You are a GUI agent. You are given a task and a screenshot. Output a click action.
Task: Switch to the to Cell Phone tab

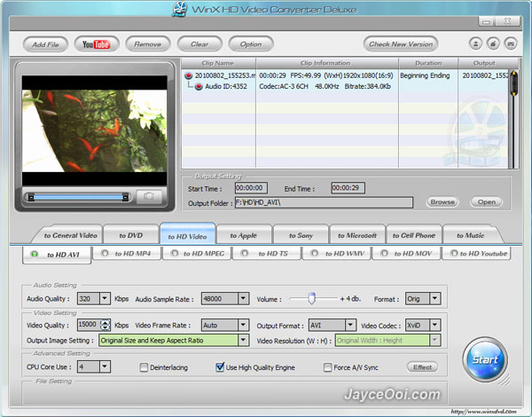coord(413,235)
